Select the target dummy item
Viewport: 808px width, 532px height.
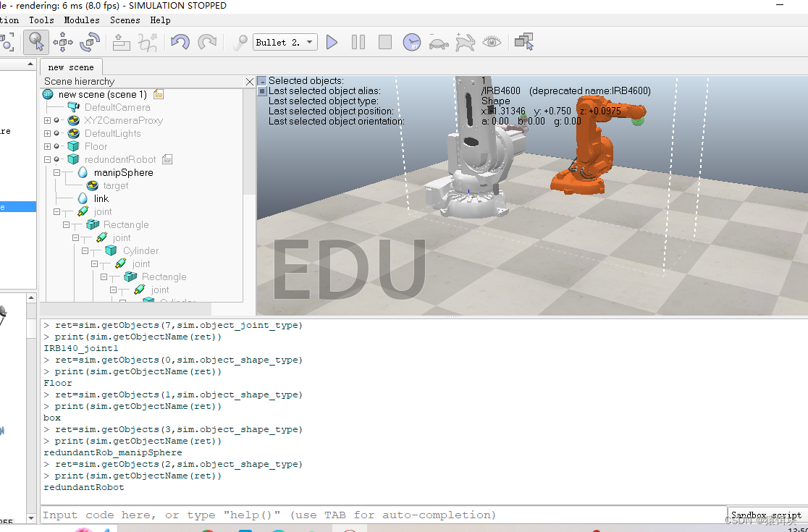(115, 185)
